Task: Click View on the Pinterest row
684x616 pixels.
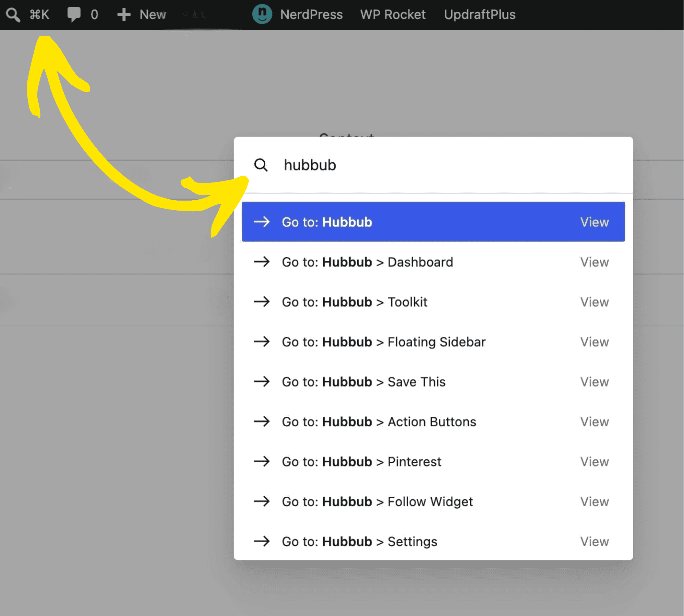Action: [595, 462]
